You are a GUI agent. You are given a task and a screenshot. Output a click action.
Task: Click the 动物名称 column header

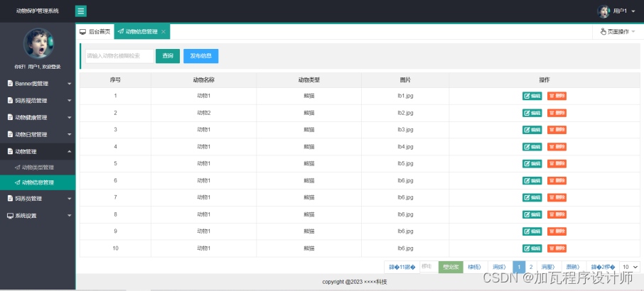tap(204, 80)
